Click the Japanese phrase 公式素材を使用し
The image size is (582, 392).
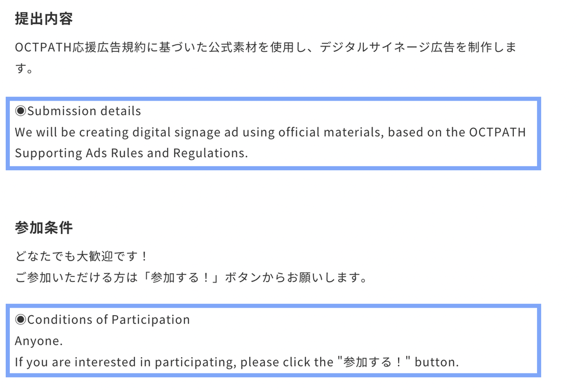pyautogui.click(x=262, y=47)
